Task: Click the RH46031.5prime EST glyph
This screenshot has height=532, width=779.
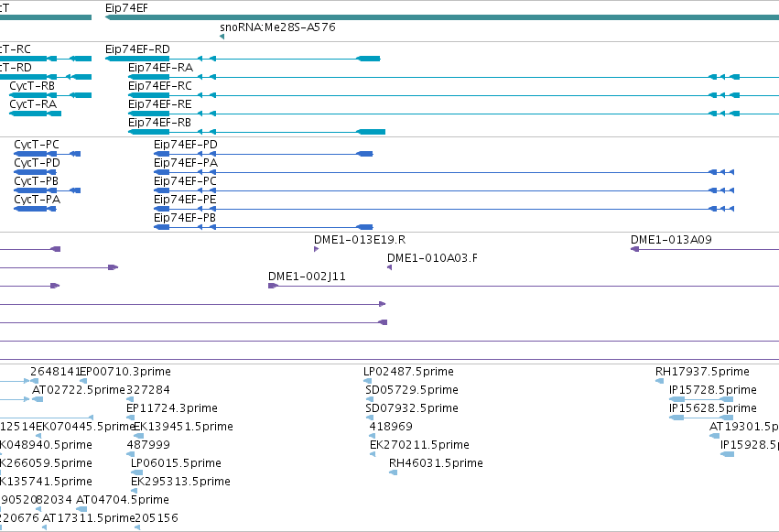Action: [x=393, y=472]
